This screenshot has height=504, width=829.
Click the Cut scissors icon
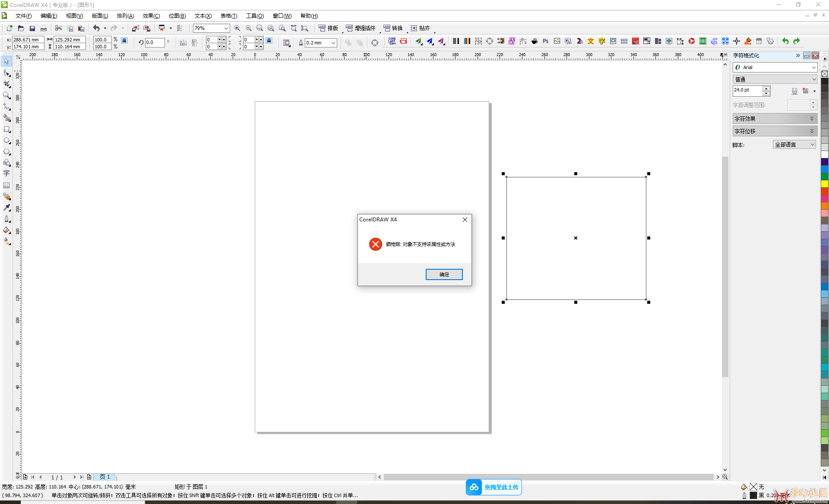click(x=59, y=28)
